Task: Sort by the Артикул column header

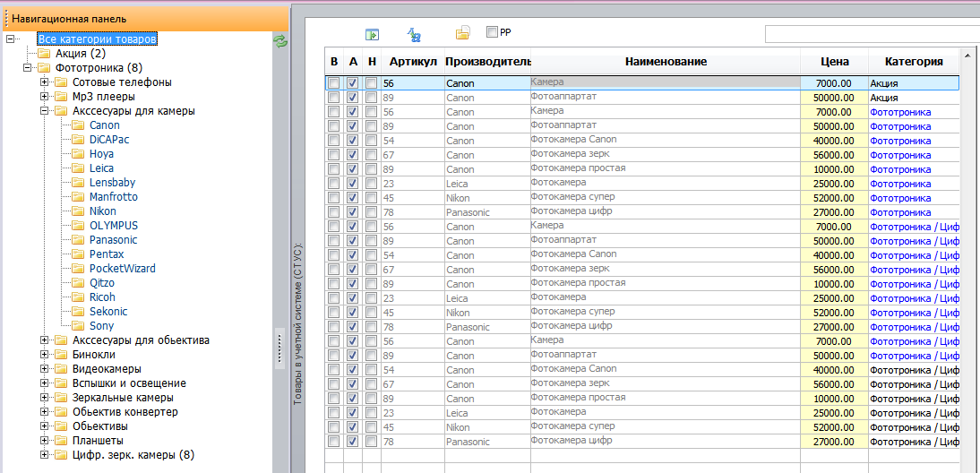Action: click(412, 61)
